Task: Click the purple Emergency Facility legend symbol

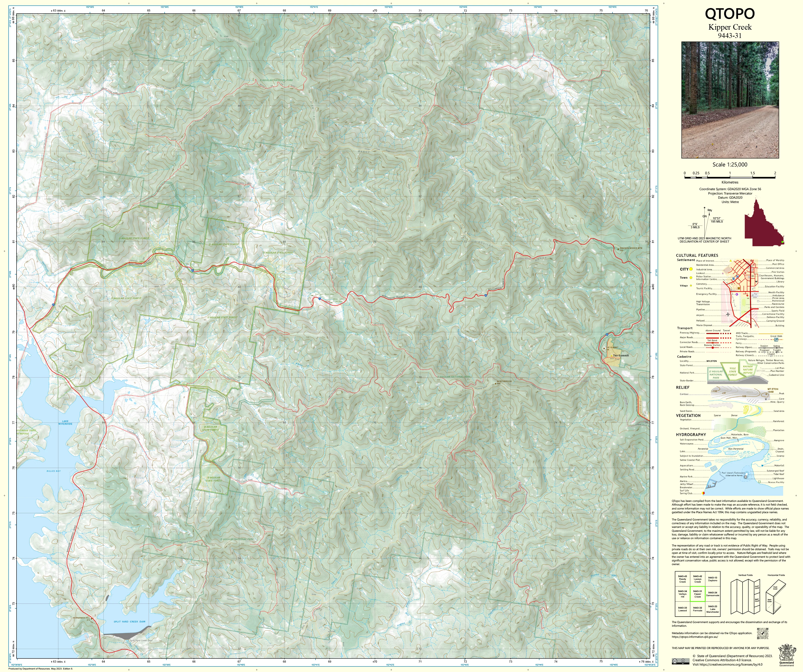Action: 736,295
